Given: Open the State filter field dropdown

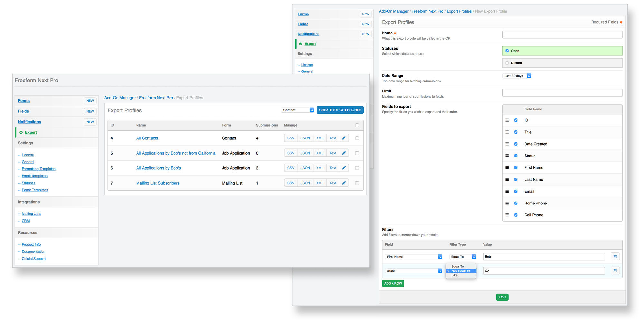Looking at the screenshot, I should pyautogui.click(x=414, y=271).
